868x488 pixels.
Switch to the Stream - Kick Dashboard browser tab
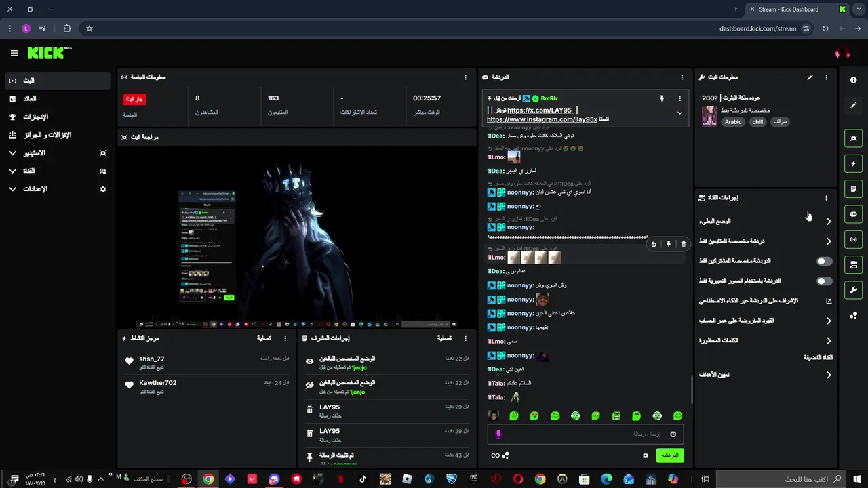797,9
